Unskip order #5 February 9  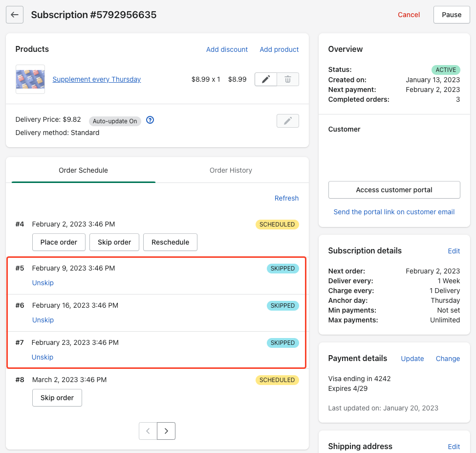point(43,283)
